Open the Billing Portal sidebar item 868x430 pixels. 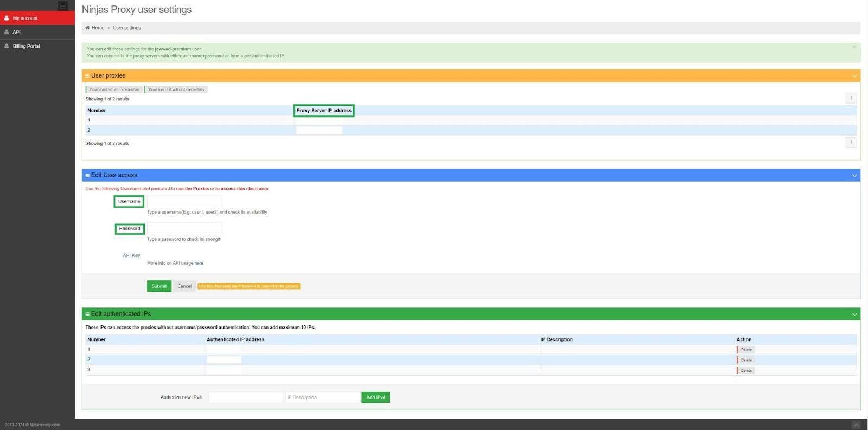(37, 46)
